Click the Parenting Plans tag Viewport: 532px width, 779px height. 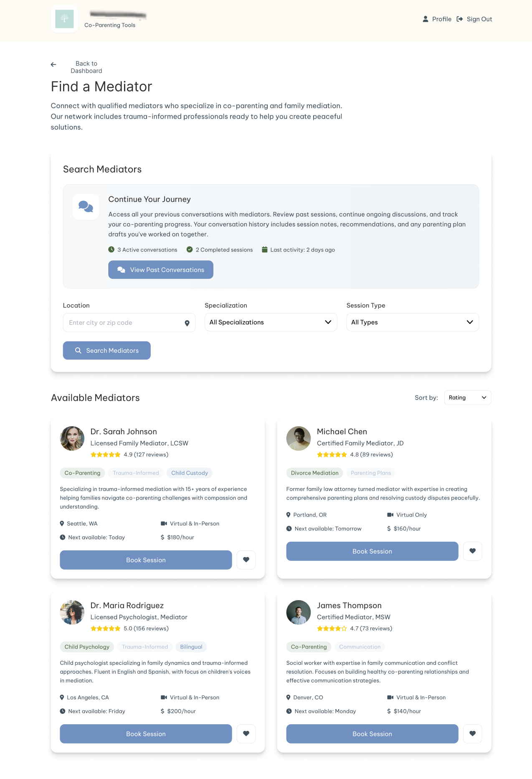pyautogui.click(x=371, y=473)
